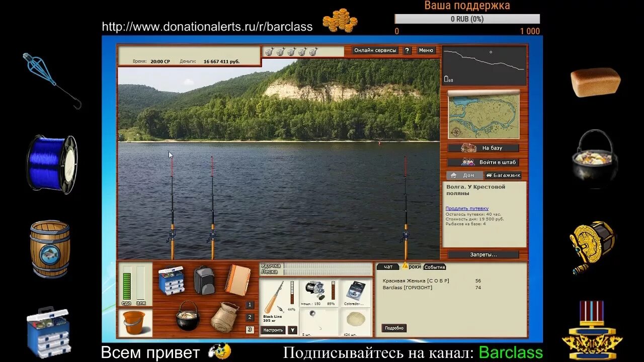Click the gold coins pile icon
The image size is (644, 362).
pos(340,21)
